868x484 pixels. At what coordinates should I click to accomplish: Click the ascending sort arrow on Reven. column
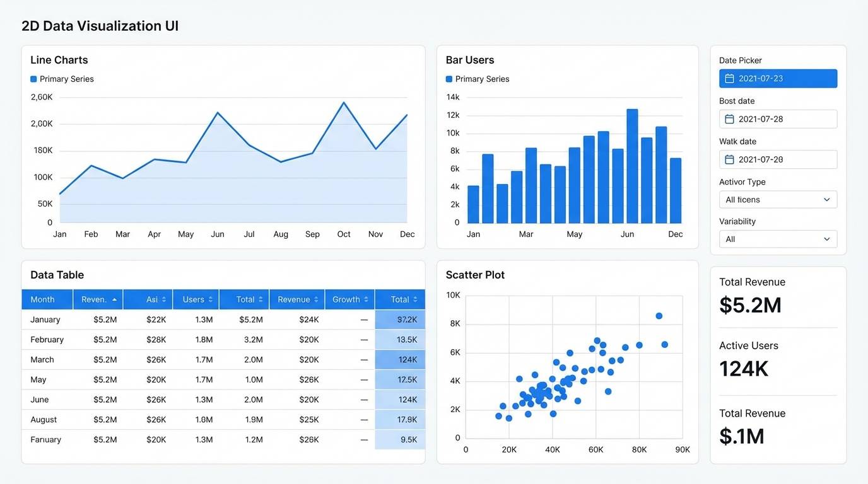pyautogui.click(x=114, y=299)
